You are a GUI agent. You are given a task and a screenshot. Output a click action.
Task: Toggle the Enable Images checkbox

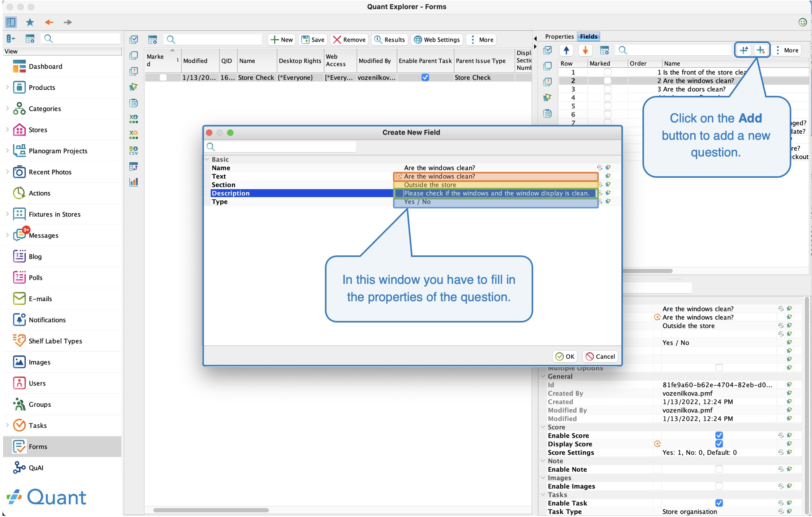click(x=719, y=486)
